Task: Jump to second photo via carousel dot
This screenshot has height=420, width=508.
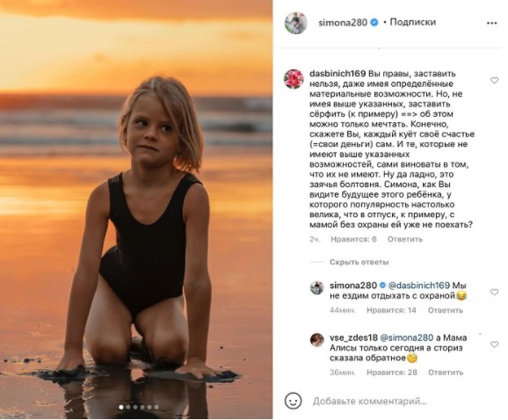Action: [x=128, y=407]
